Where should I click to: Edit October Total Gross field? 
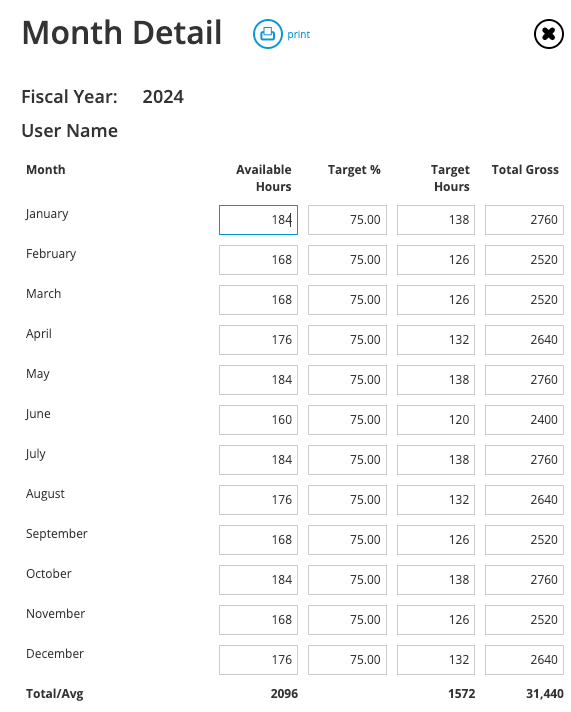[524, 579]
